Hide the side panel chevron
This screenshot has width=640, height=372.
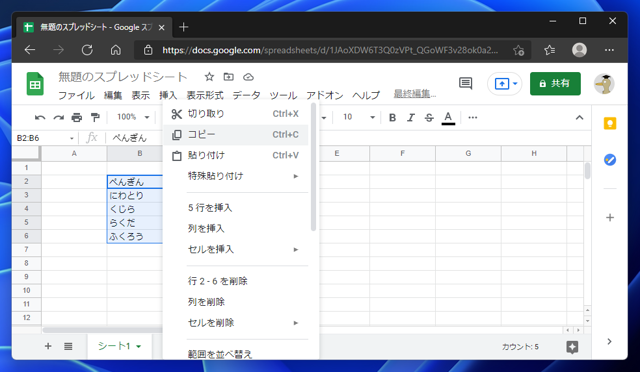609,341
